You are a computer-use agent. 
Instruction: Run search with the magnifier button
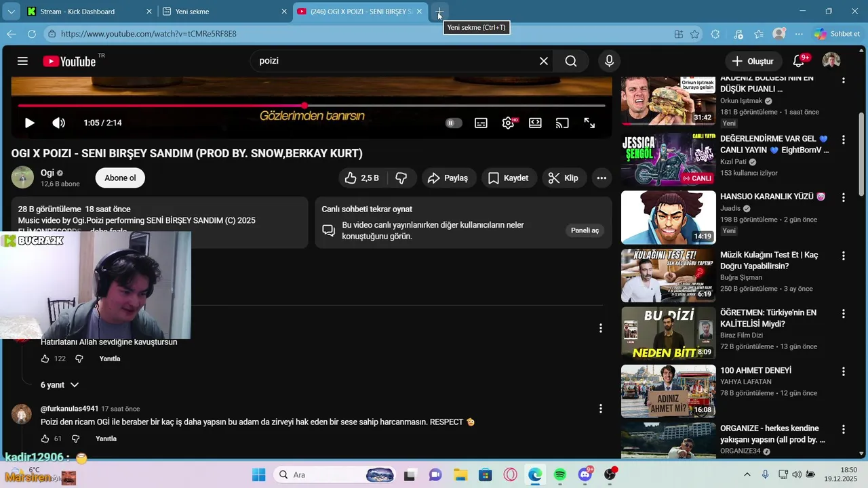pyautogui.click(x=571, y=61)
